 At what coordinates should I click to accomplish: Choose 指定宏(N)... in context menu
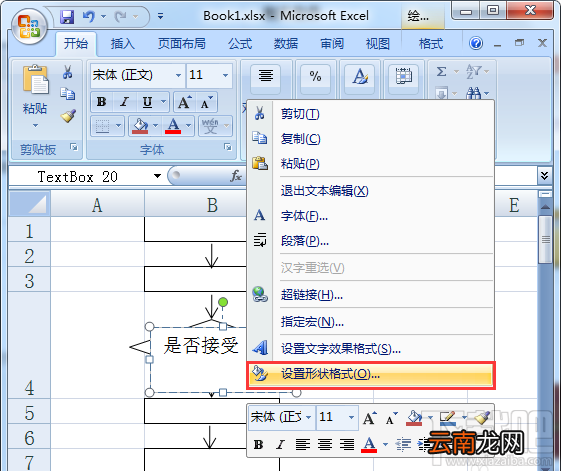tap(370, 322)
